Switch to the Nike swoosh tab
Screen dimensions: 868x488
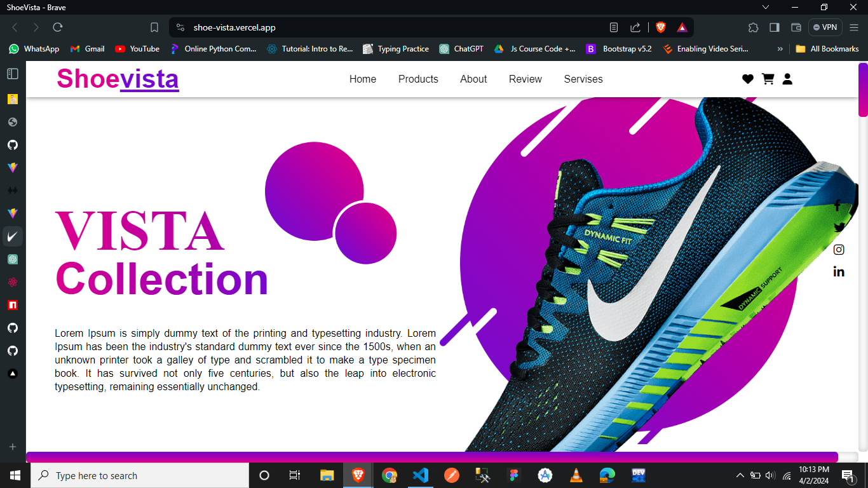(x=13, y=236)
